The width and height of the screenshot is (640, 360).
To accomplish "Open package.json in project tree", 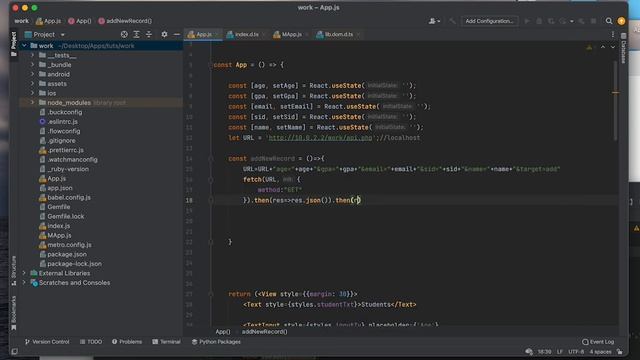I will pyautogui.click(x=67, y=254).
